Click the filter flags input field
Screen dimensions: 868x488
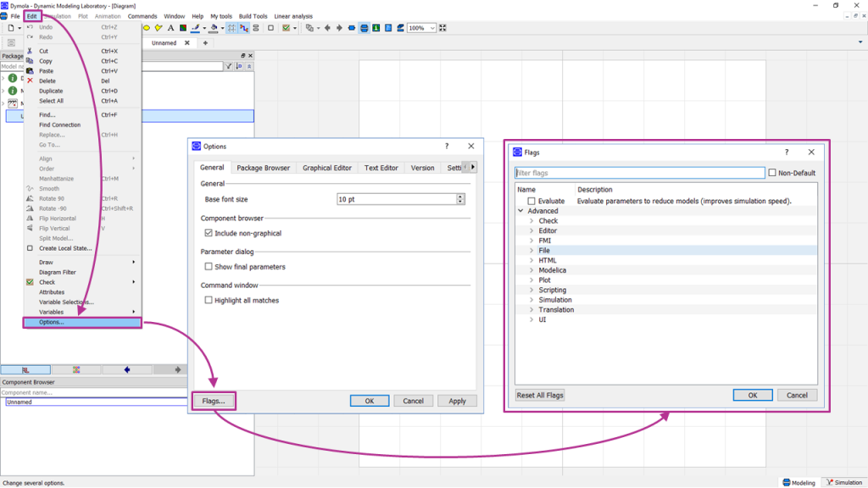point(639,173)
